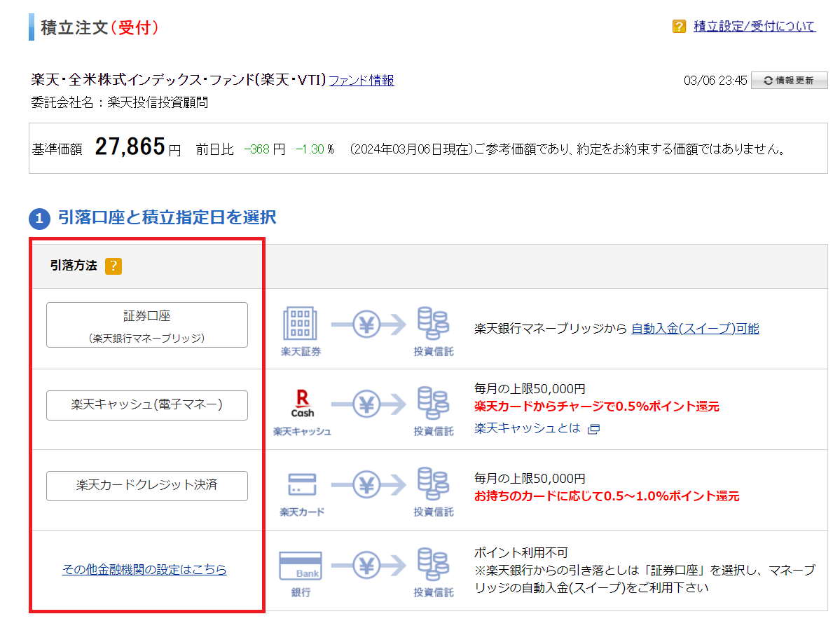Click the help icon next to 引落方法
The height and width of the screenshot is (621, 840).
(113, 266)
